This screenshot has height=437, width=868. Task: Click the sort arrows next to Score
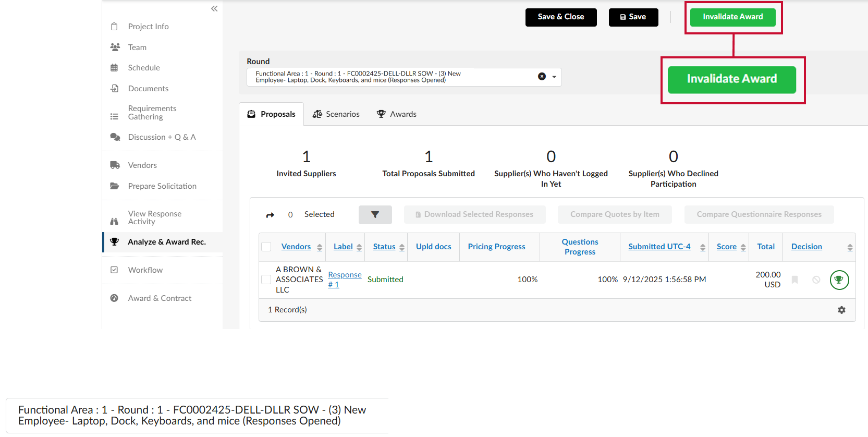coord(743,248)
